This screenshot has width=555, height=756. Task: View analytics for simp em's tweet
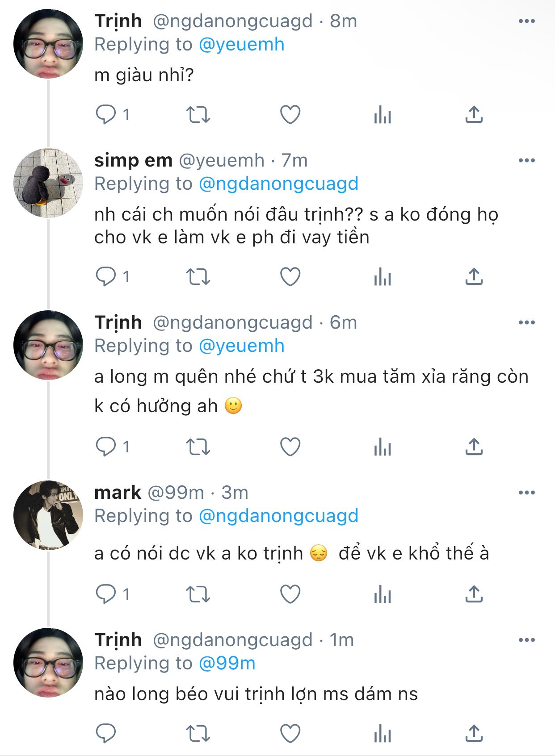pyautogui.click(x=383, y=277)
